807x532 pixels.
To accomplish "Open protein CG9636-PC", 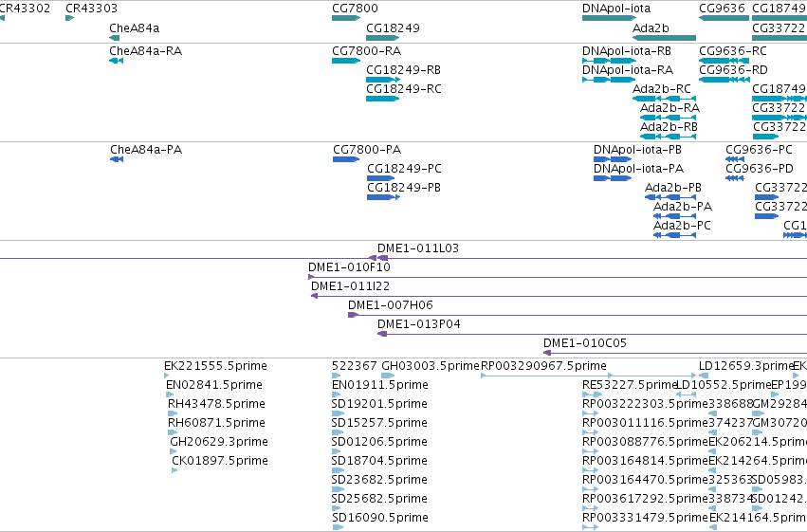I will point(760,150).
